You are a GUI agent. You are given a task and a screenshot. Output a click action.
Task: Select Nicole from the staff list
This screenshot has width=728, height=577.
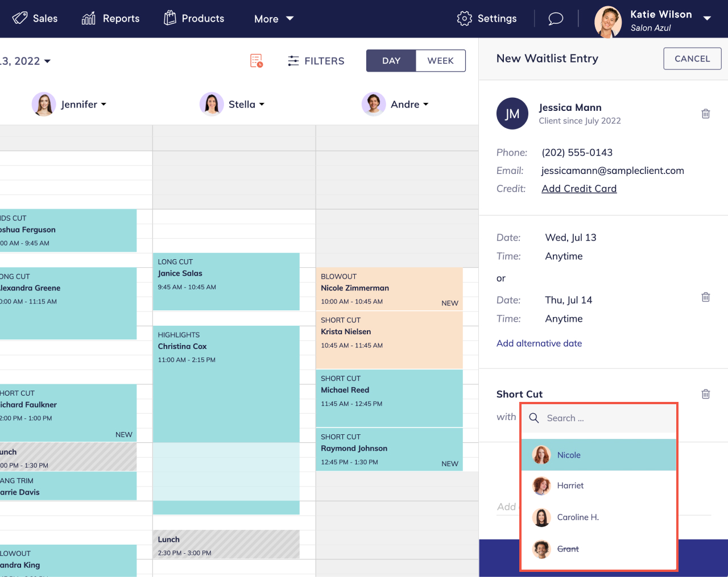(569, 455)
